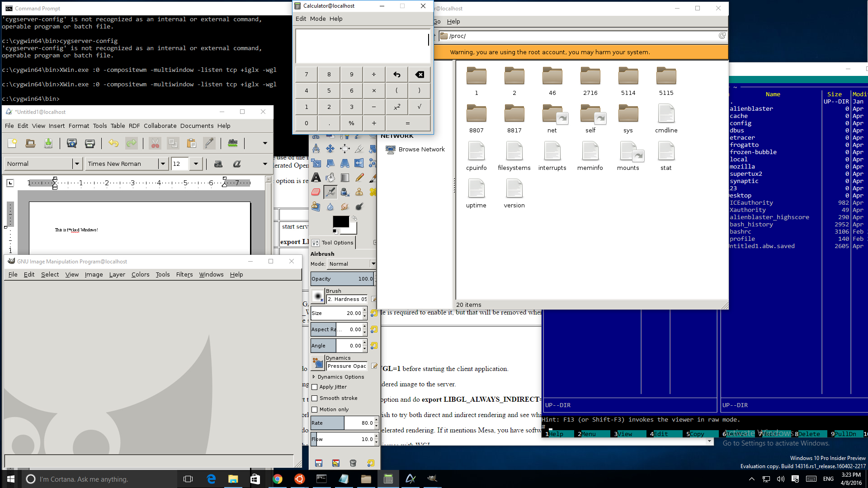The height and width of the screenshot is (488, 868).
Task: Select the Eraser tool in GIMP toolbox
Action: tap(316, 192)
